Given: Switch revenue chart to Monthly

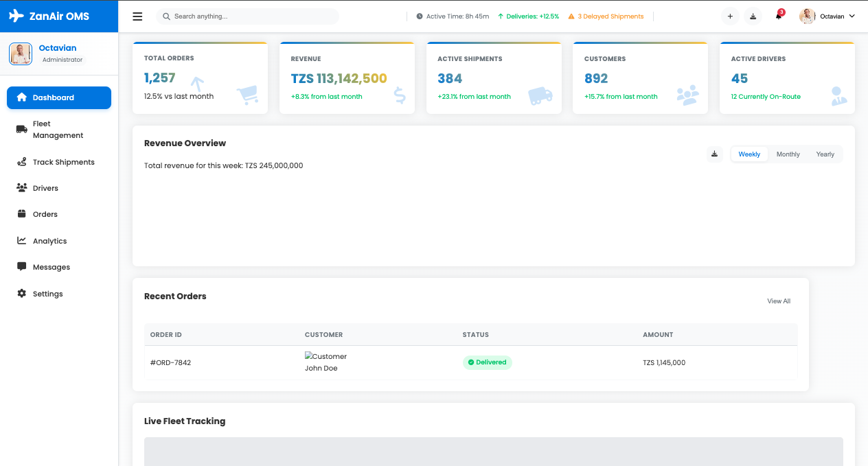Looking at the screenshot, I should [x=788, y=154].
